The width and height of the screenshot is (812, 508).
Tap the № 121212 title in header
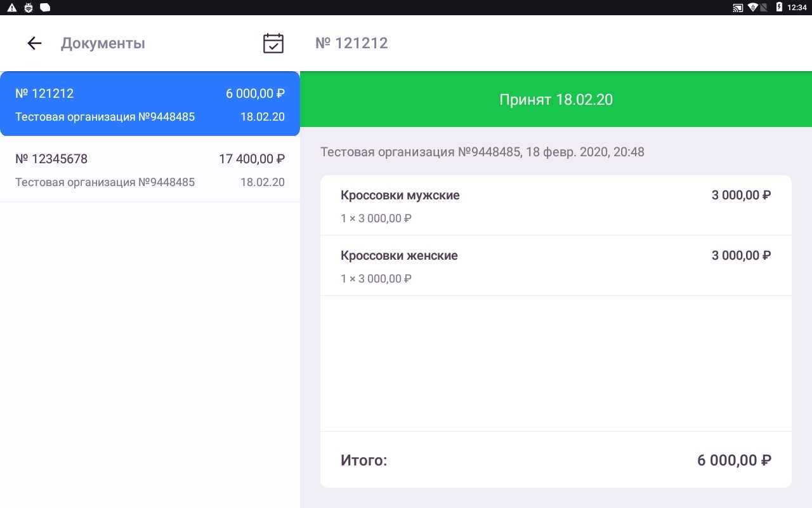(x=351, y=43)
